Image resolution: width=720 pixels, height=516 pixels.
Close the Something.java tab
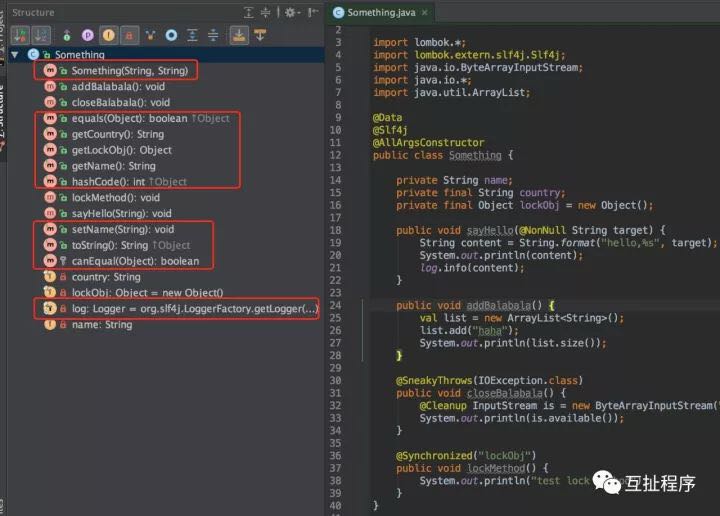(x=425, y=12)
